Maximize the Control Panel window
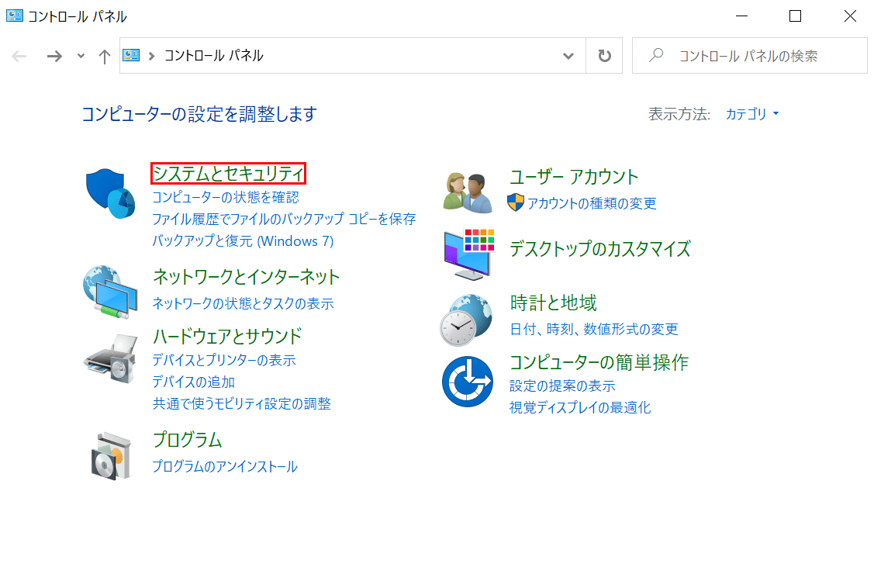Image resolution: width=874 pixels, height=588 pixels. 796,16
